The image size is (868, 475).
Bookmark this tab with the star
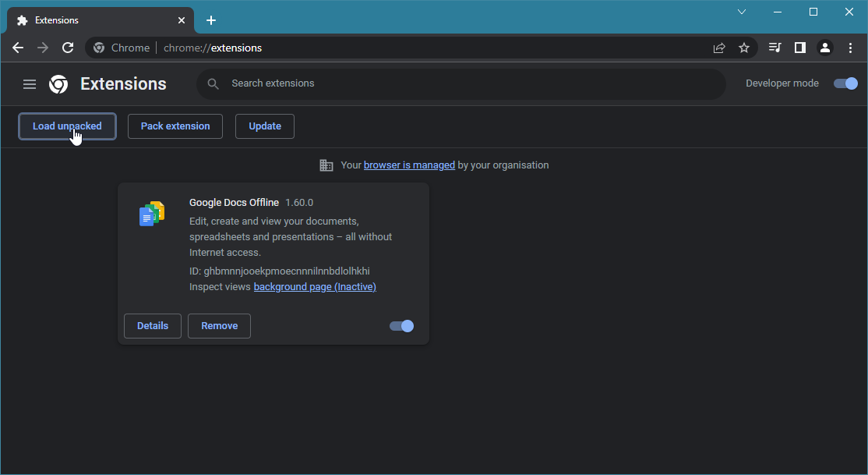point(744,48)
